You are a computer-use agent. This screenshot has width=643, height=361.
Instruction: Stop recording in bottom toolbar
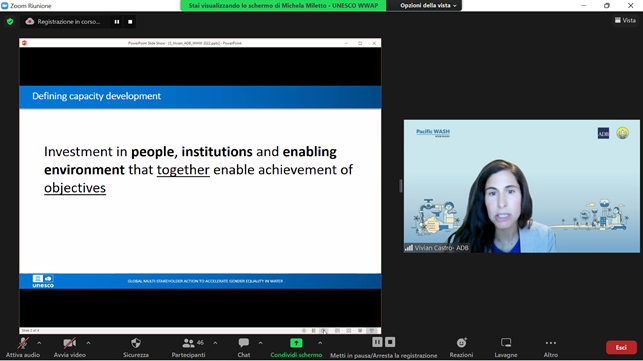pos(390,342)
